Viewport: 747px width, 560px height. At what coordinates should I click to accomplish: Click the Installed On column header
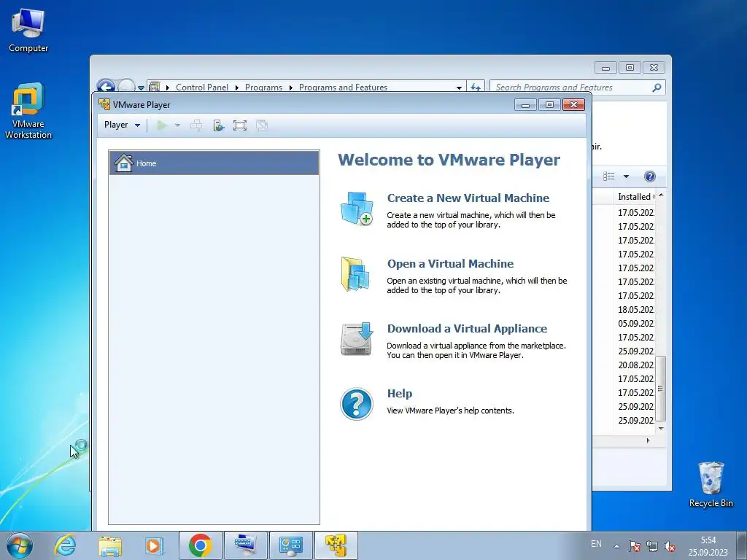(x=635, y=197)
